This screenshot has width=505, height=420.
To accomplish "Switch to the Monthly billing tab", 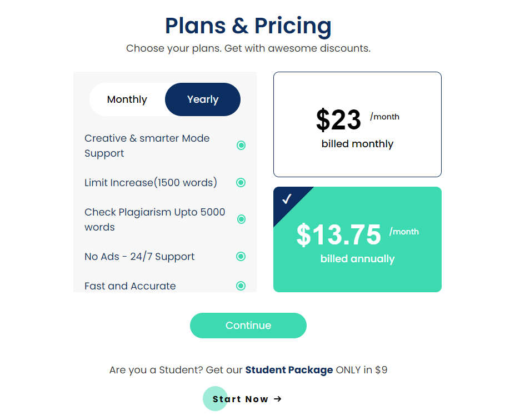I will pos(127,99).
